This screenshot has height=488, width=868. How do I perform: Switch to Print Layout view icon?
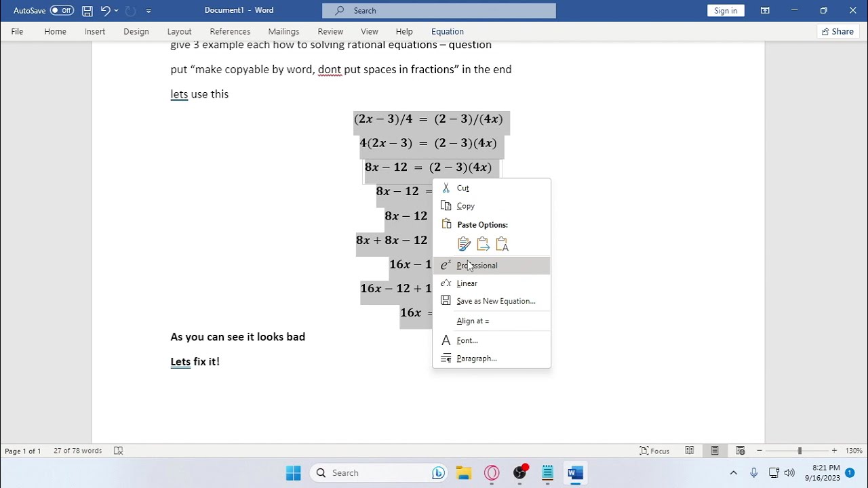click(x=715, y=451)
